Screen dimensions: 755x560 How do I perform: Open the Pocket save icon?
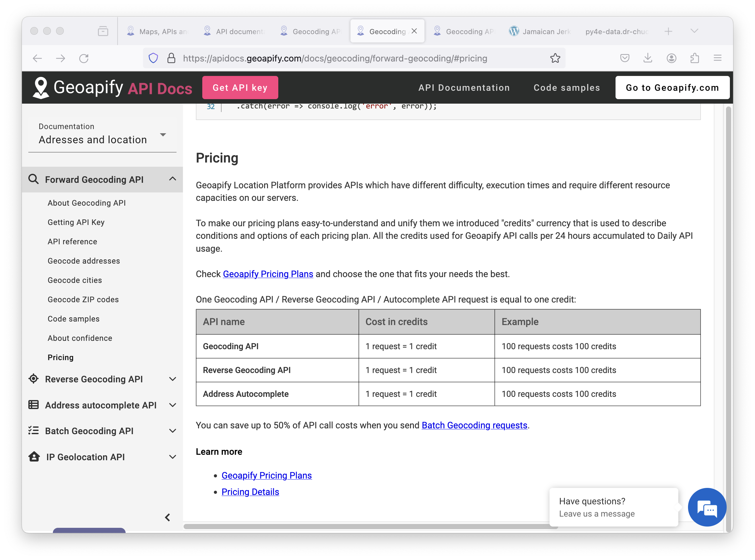point(625,58)
